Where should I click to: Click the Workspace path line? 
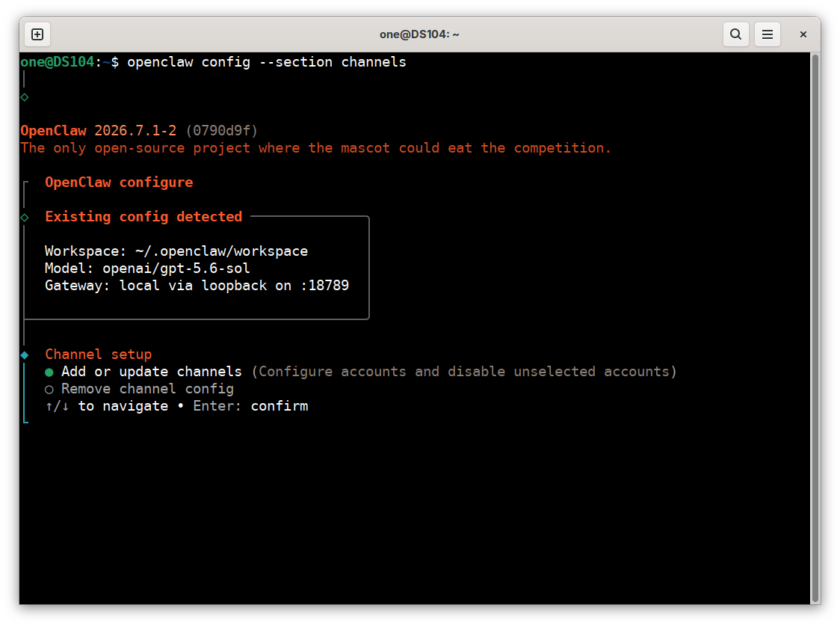(x=176, y=251)
